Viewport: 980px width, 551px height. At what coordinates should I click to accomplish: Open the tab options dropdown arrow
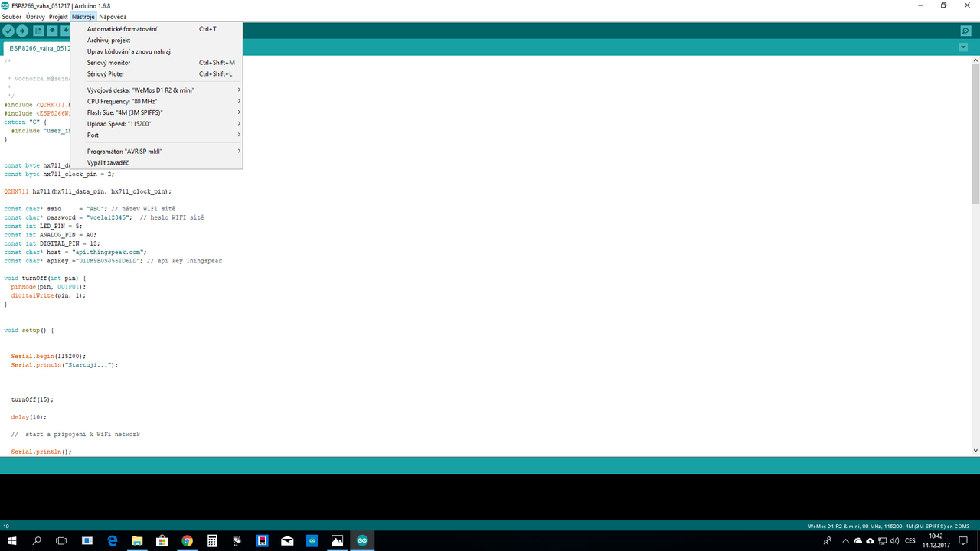coord(963,47)
